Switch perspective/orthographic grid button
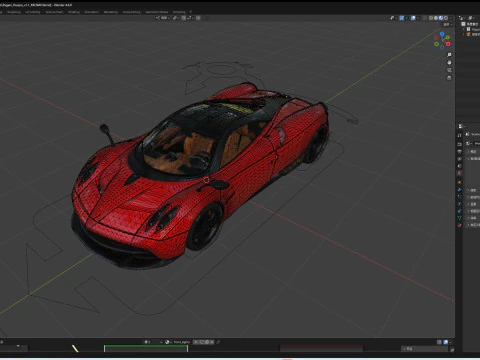The height and width of the screenshot is (360, 480). 449,78
